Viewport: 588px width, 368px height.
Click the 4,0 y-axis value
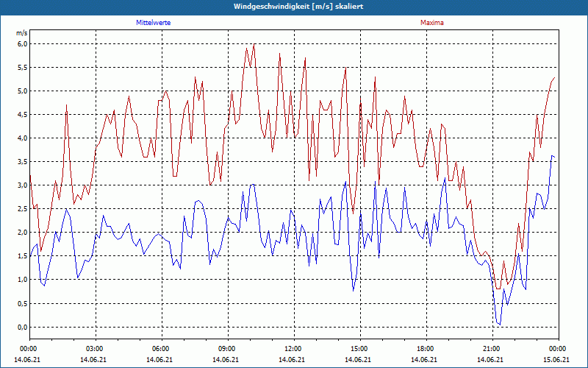pyautogui.click(x=23, y=138)
